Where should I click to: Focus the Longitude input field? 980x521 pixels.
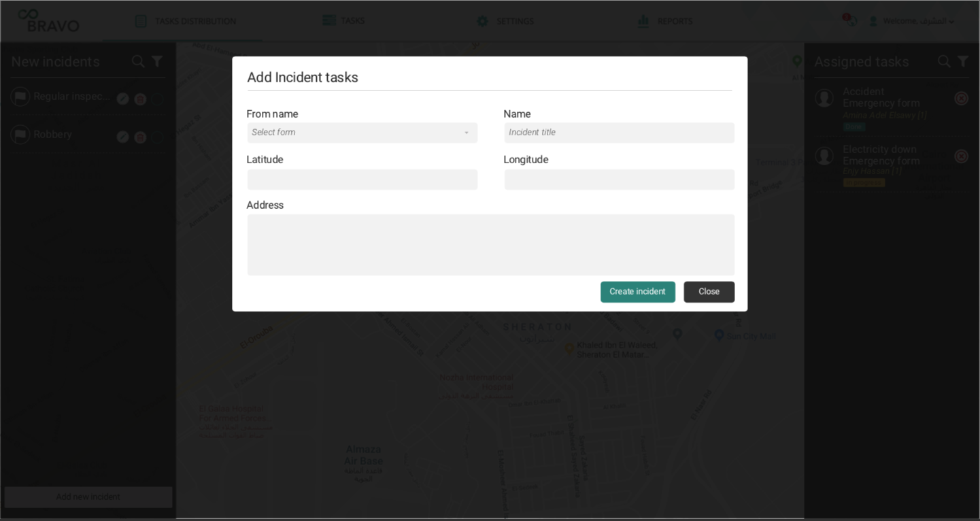pyautogui.click(x=619, y=180)
